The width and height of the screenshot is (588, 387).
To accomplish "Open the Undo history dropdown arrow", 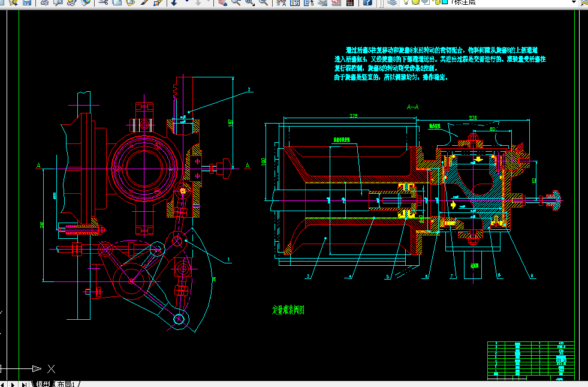I will 186,2.
